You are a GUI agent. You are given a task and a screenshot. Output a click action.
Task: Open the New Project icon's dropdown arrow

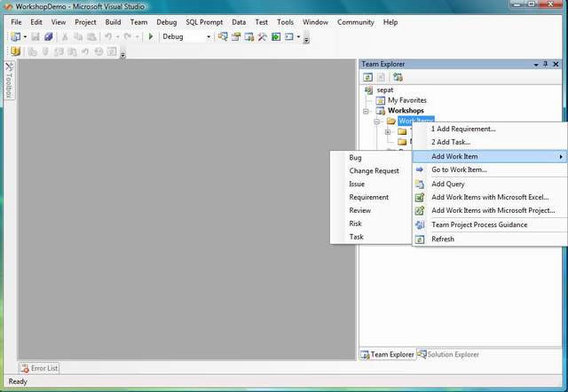pos(25,37)
